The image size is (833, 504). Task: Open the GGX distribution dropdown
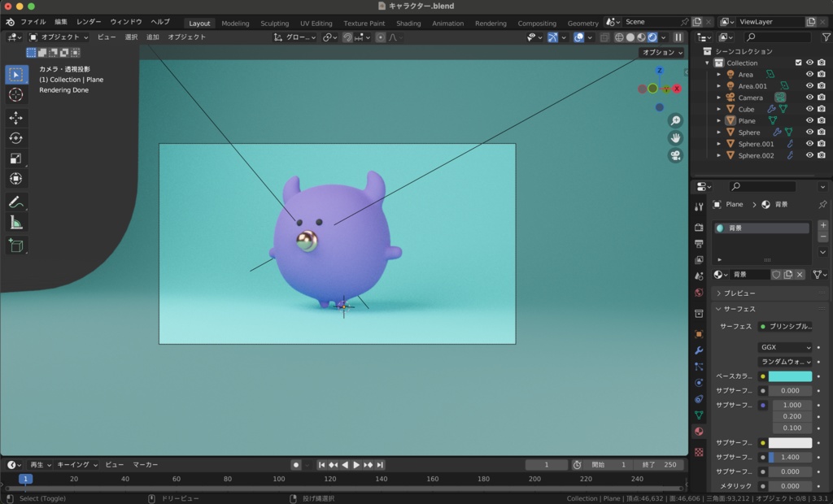(783, 346)
